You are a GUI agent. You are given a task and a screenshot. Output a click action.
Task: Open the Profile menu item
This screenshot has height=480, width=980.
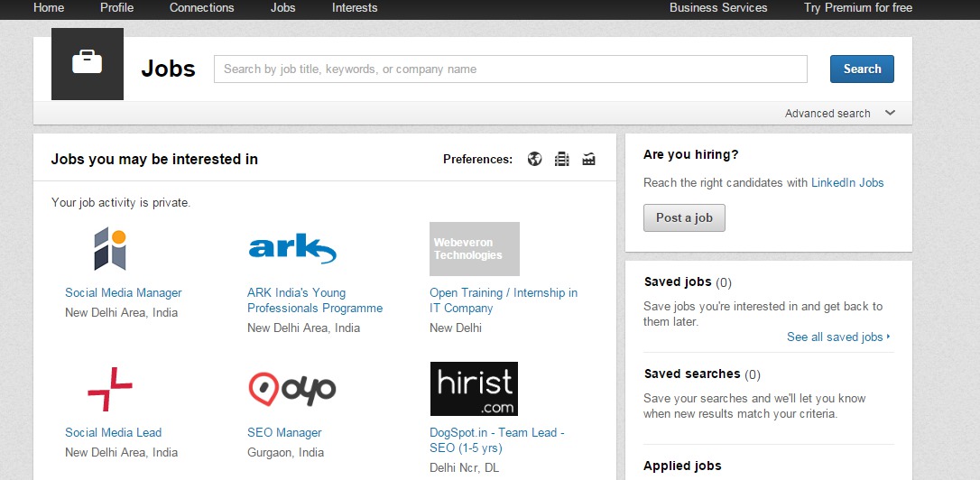coord(117,8)
